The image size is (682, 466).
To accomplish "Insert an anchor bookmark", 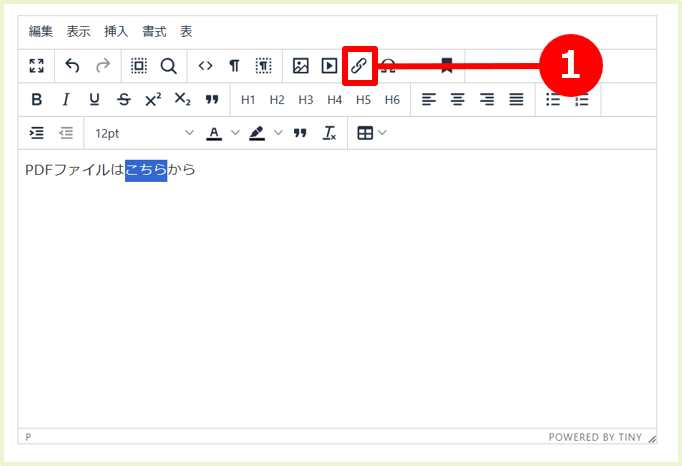I will coord(447,66).
